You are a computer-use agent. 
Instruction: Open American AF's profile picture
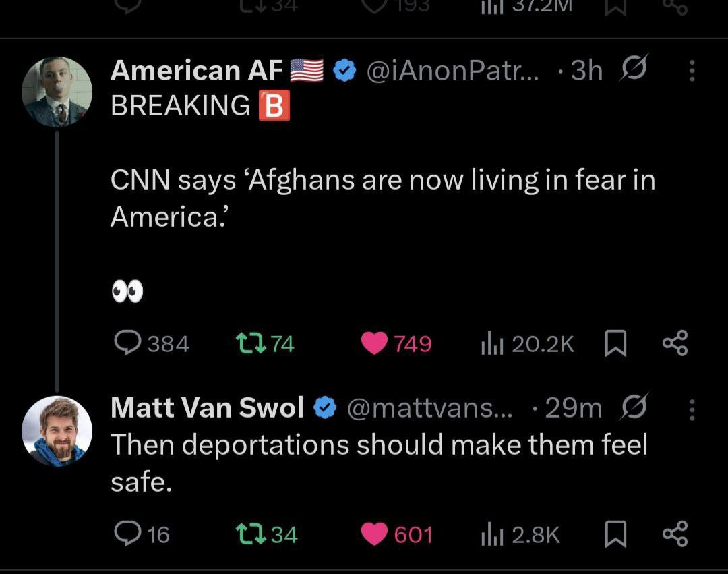pyautogui.click(x=57, y=92)
